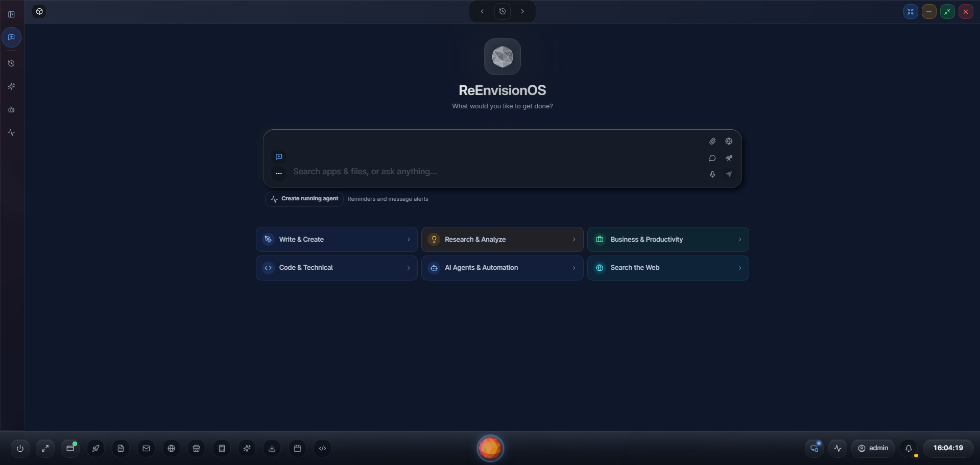Viewport: 980px width, 465px height.
Task: Open the storefront icon in taskbar
Action: [196, 448]
